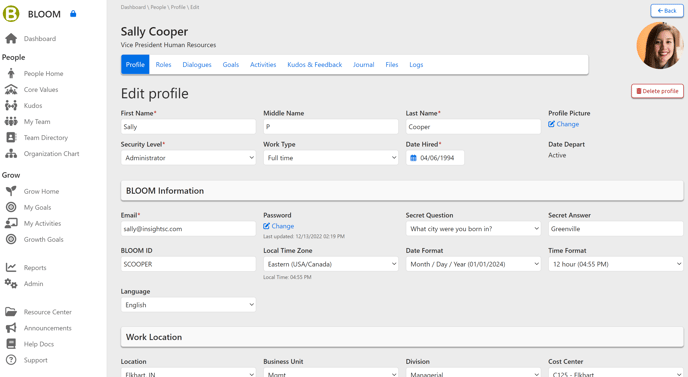The height and width of the screenshot is (377, 688).
Task: Click the My Goals target icon
Action: point(11,207)
